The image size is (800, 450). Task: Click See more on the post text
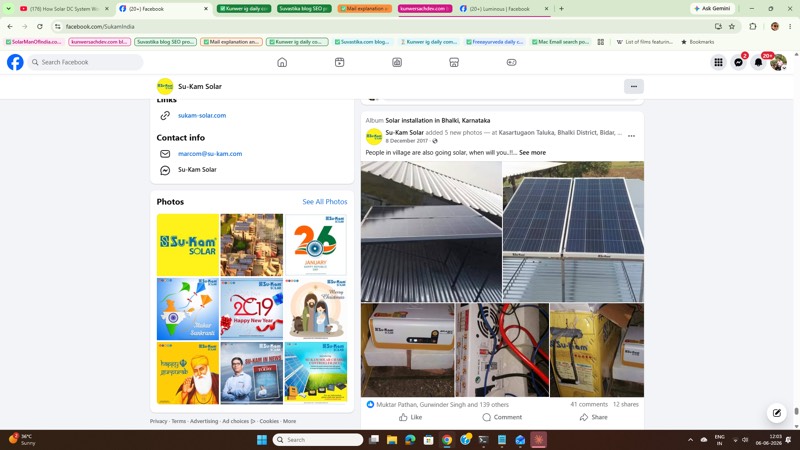(532, 153)
